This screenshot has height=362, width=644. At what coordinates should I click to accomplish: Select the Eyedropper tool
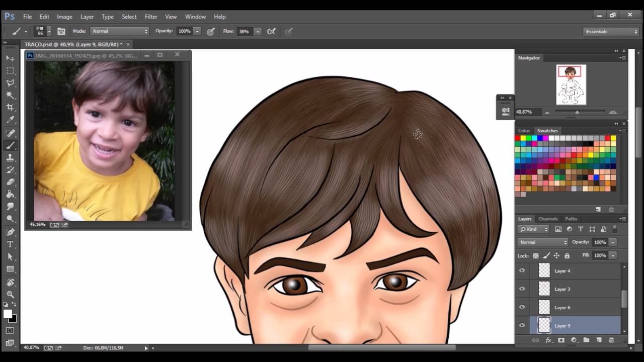click(10, 120)
